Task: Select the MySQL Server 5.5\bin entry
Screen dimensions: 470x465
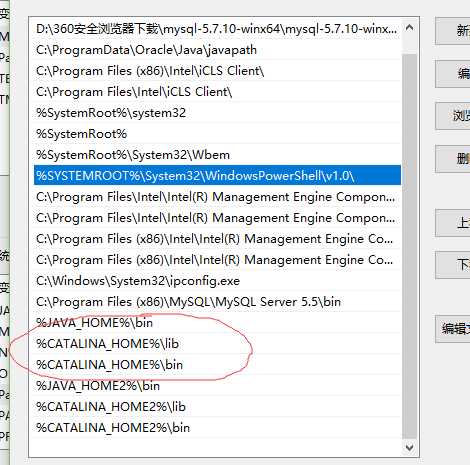Action: 217,302
